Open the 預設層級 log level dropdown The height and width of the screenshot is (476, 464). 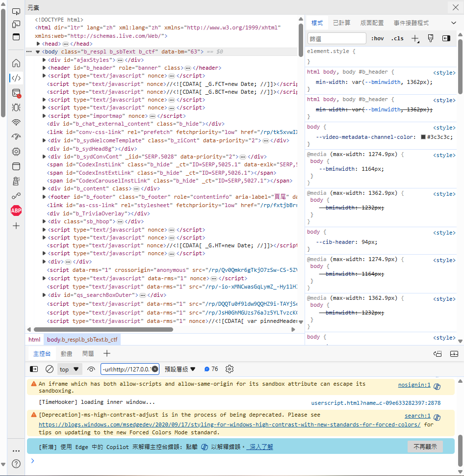(180, 369)
